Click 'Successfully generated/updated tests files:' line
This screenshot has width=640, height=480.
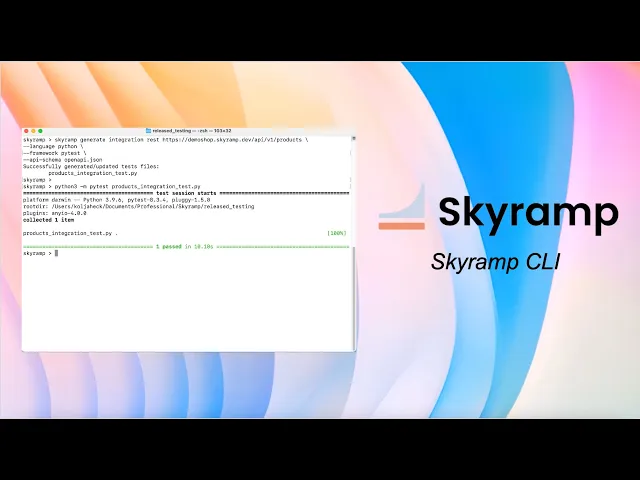tap(91, 166)
